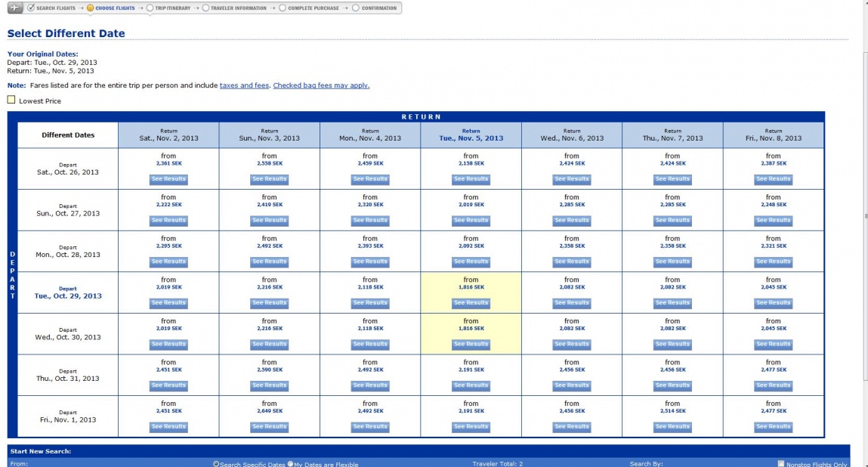Click the Choose Flights orange step circle
This screenshot has width=868, height=467.
91,8
